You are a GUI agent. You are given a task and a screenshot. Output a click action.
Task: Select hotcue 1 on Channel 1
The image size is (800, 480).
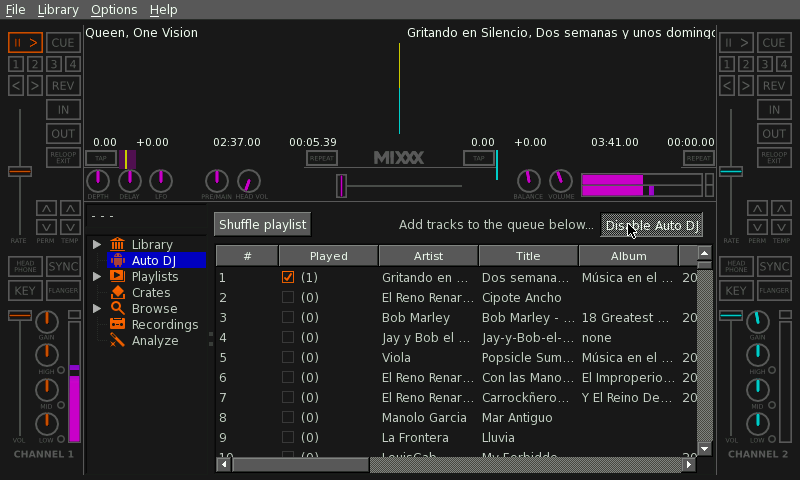point(16,64)
